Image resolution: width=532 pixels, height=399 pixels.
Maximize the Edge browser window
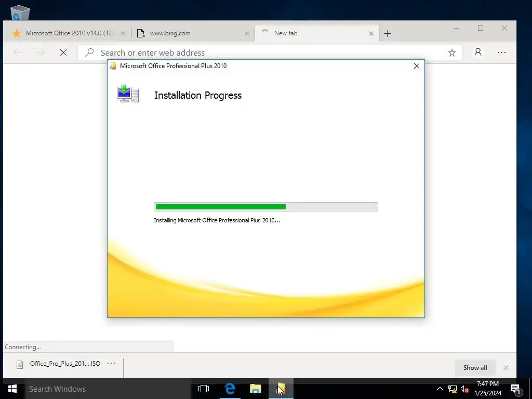pos(481,28)
